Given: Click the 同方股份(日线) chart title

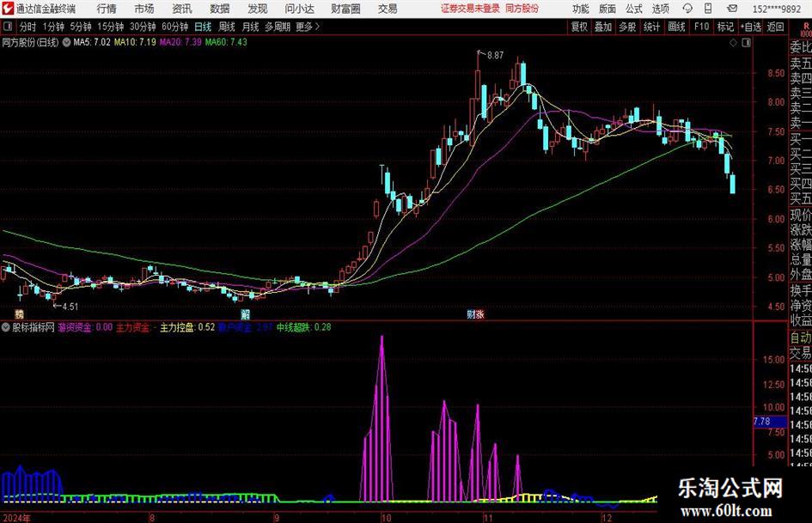Looking at the screenshot, I should pyautogui.click(x=31, y=42).
